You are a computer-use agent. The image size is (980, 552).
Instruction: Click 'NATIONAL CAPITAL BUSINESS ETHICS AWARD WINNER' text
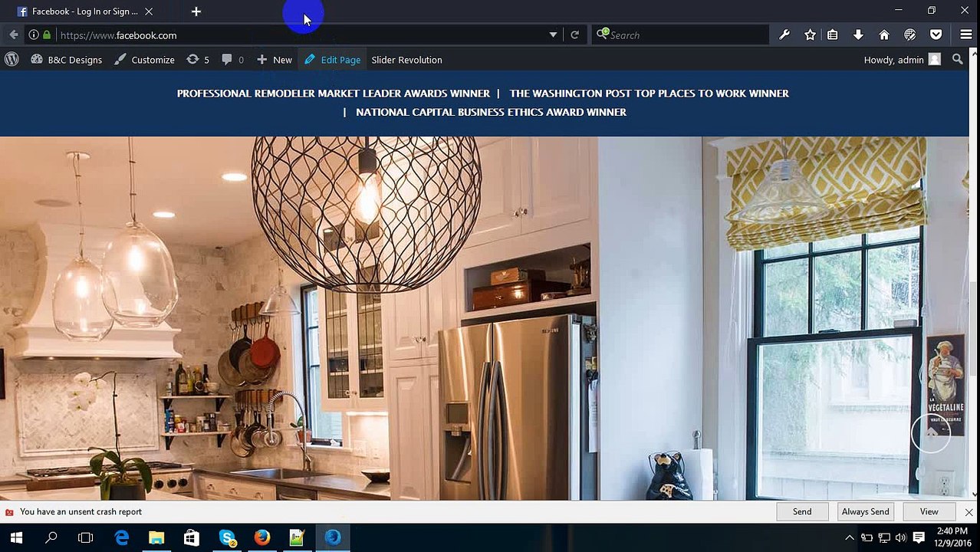491,112
